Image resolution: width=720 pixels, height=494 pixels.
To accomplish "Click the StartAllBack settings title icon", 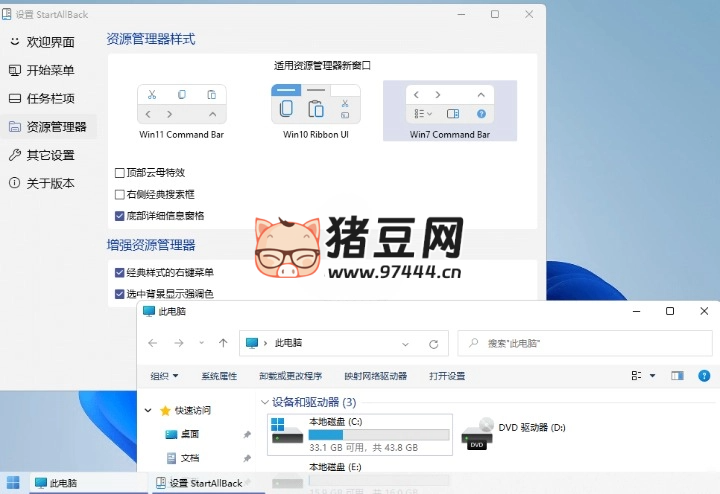I will pos(6,14).
